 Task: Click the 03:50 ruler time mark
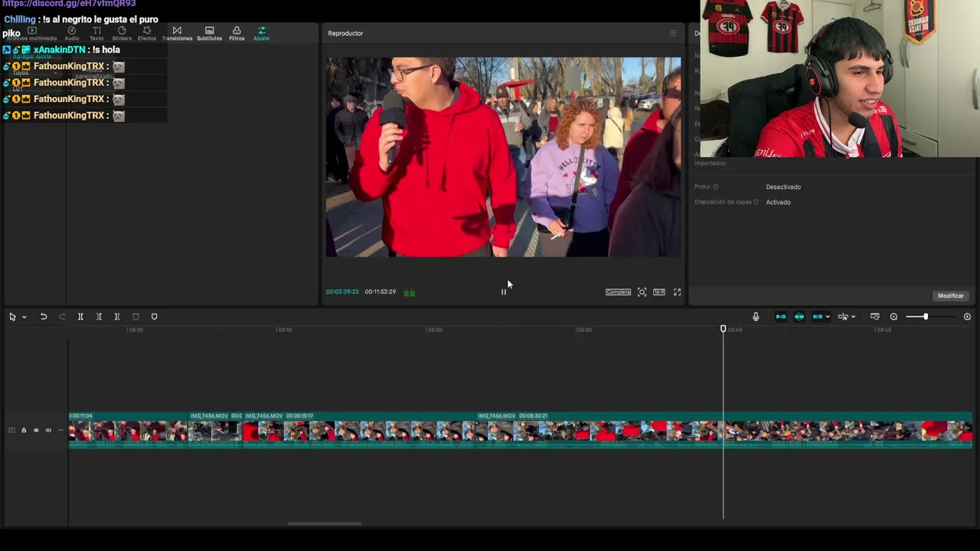pos(884,330)
